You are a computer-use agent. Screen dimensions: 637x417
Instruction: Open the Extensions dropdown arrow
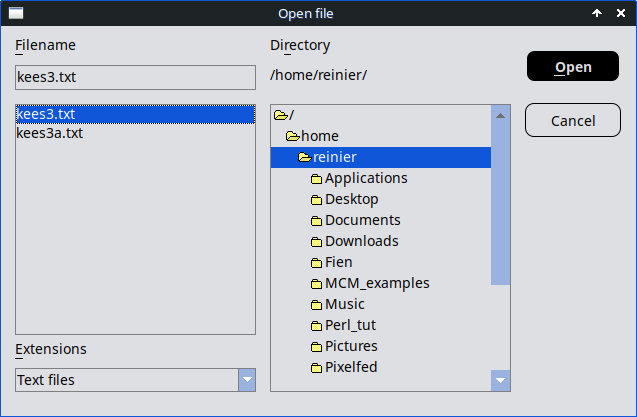(x=248, y=380)
